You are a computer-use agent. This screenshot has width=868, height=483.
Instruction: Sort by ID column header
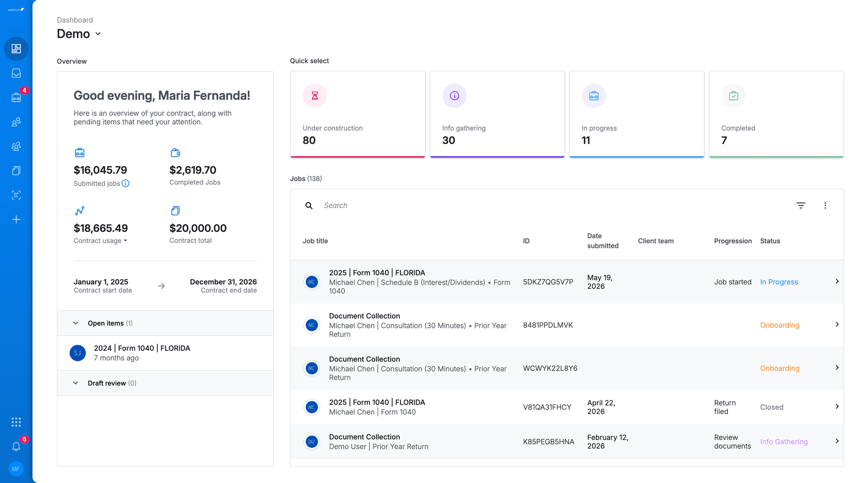point(526,241)
